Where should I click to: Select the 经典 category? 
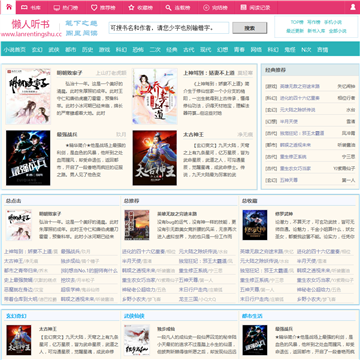(172, 50)
